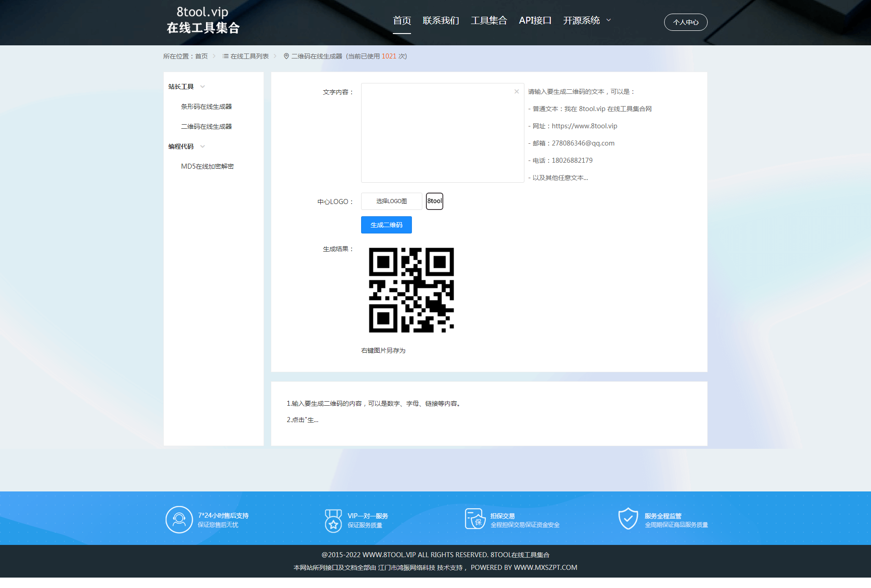
Task: Open the 联系我们 nav item
Action: 440,20
